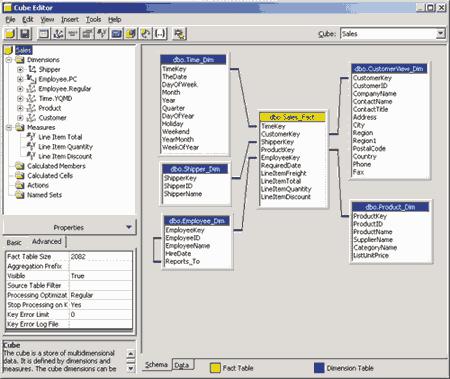Screen dimensions: 450x379
Task: Switch to the Basic properties tab
Action: tap(14, 243)
